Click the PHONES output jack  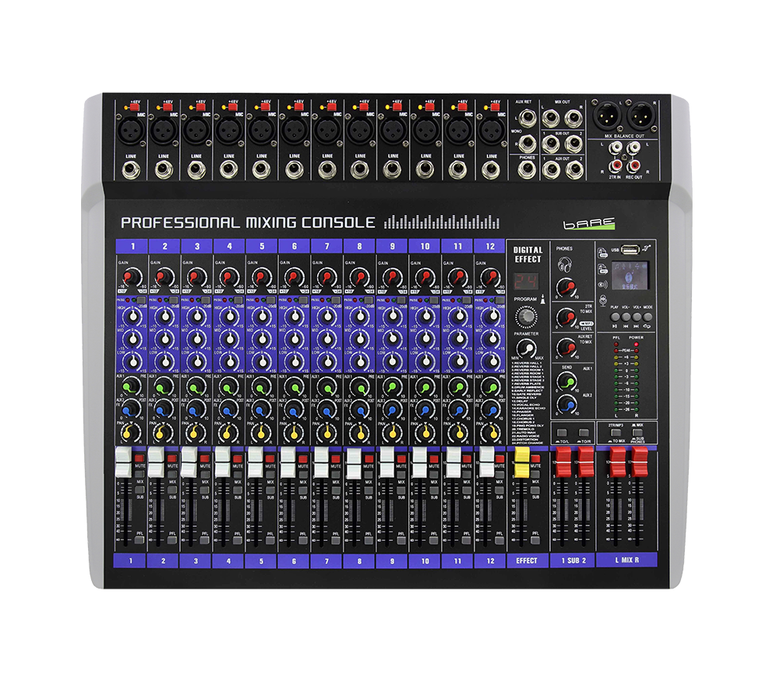(527, 170)
